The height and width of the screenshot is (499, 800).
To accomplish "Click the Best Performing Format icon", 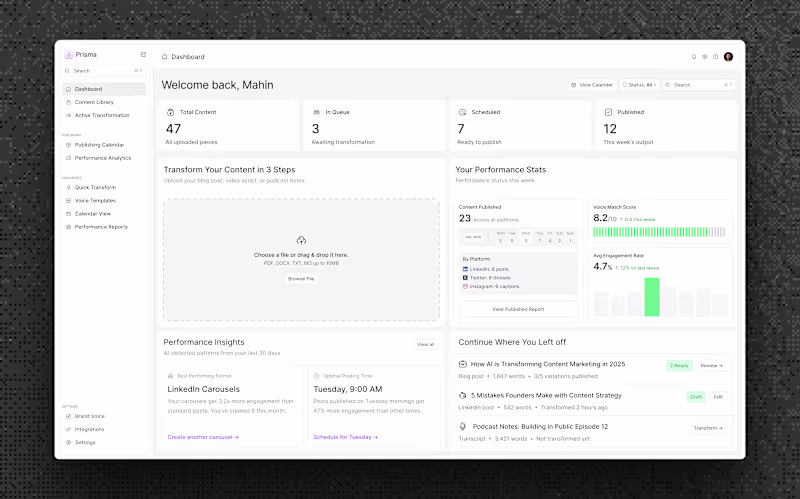I will click(170, 376).
